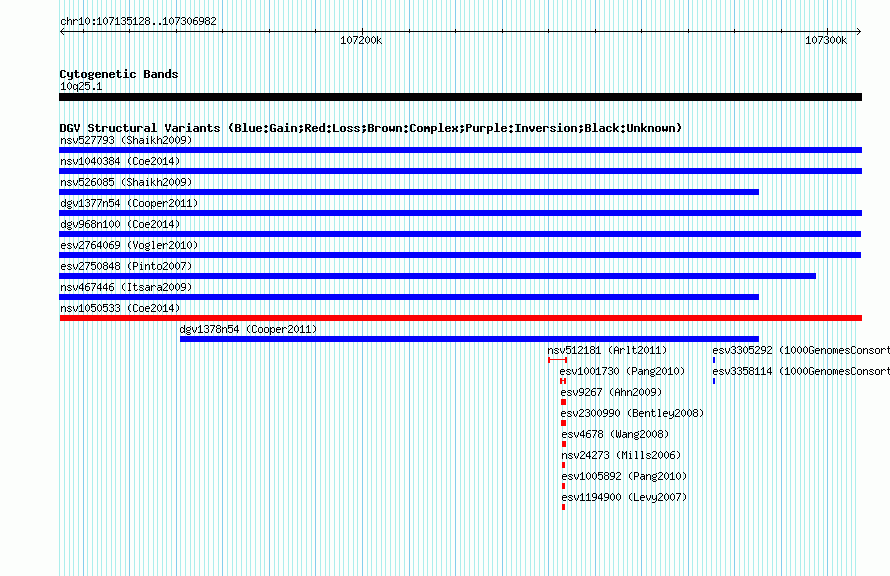Image resolution: width=890 pixels, height=576 pixels.
Task: Click the red nsv1050533 (Coe2014) loss bar
Action: pyautogui.click(x=460, y=318)
